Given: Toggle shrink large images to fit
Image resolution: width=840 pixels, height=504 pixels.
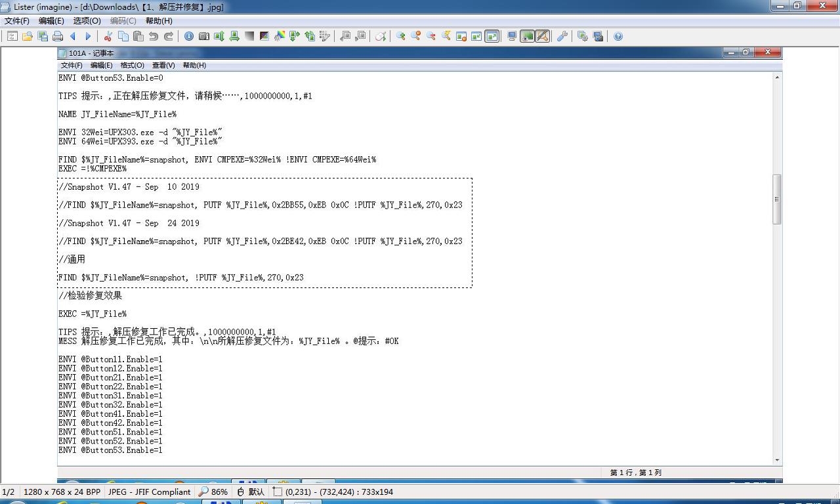Looking at the screenshot, I should [x=476, y=36].
